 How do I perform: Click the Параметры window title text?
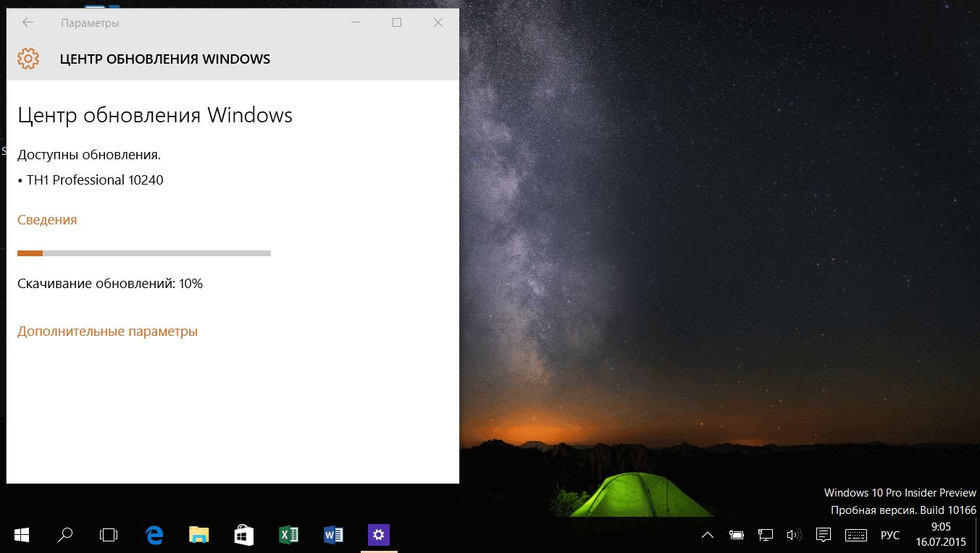click(x=91, y=23)
